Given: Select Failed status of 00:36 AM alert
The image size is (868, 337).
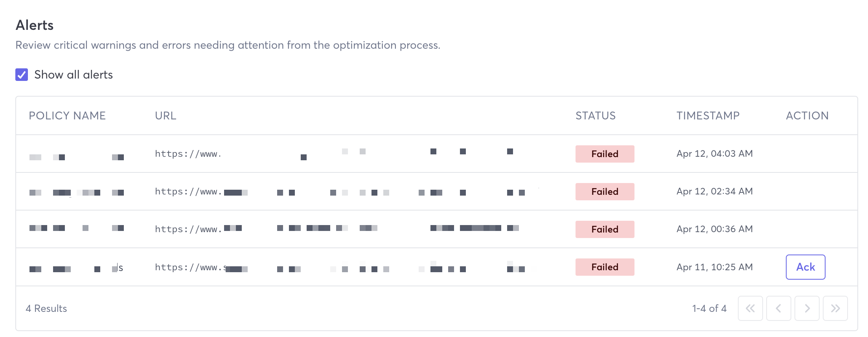Looking at the screenshot, I should [x=605, y=229].
